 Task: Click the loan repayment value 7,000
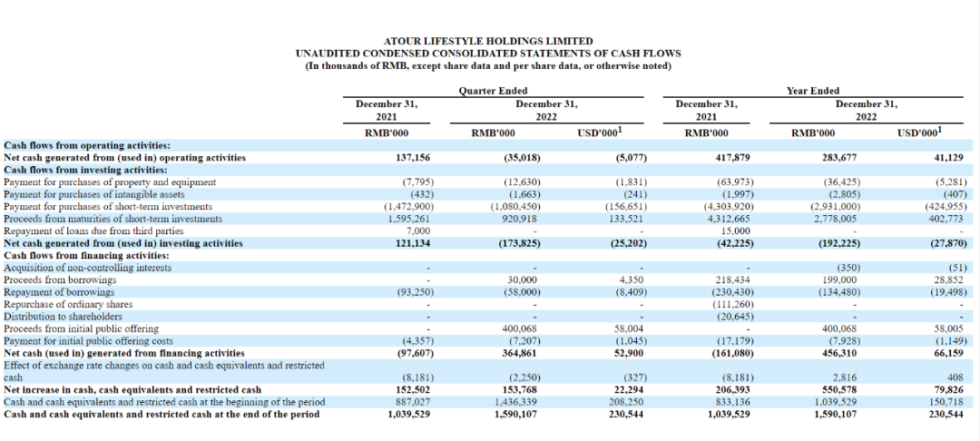coord(420,231)
